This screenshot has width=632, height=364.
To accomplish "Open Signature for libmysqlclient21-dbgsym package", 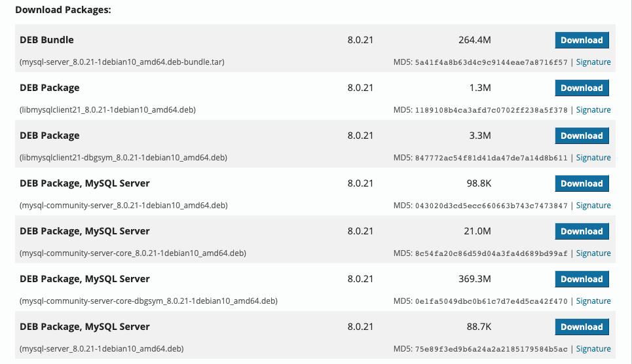I will [x=593, y=158].
